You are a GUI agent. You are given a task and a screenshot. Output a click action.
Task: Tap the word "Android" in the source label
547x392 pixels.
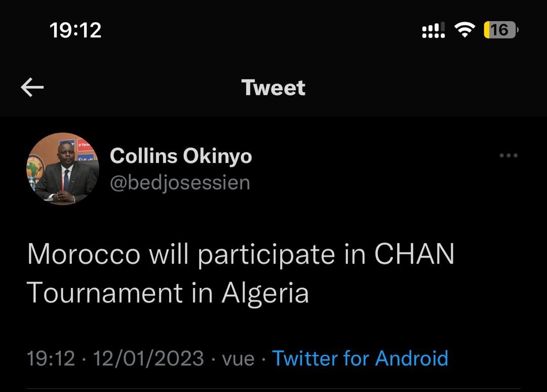[x=412, y=358]
